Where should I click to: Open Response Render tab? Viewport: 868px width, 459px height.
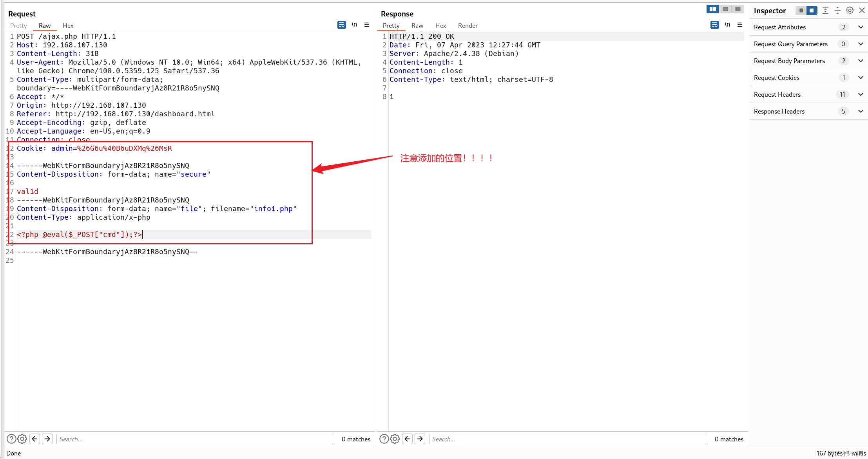pyautogui.click(x=468, y=25)
